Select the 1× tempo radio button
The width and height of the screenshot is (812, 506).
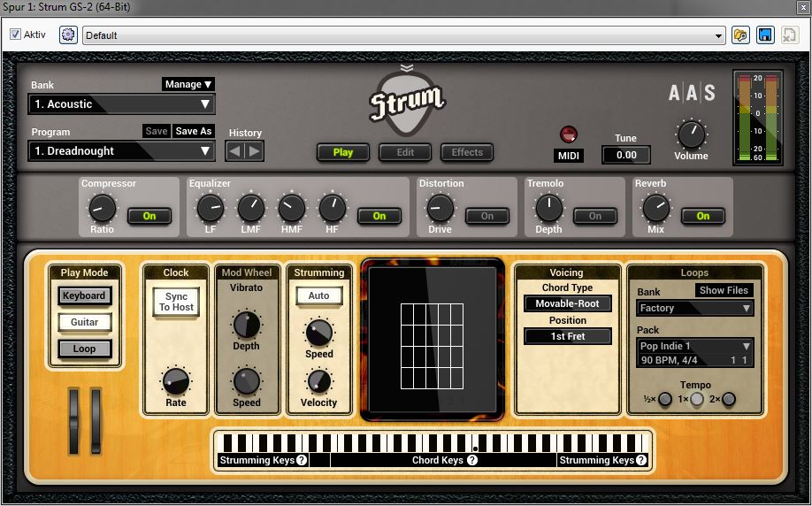[698, 399]
